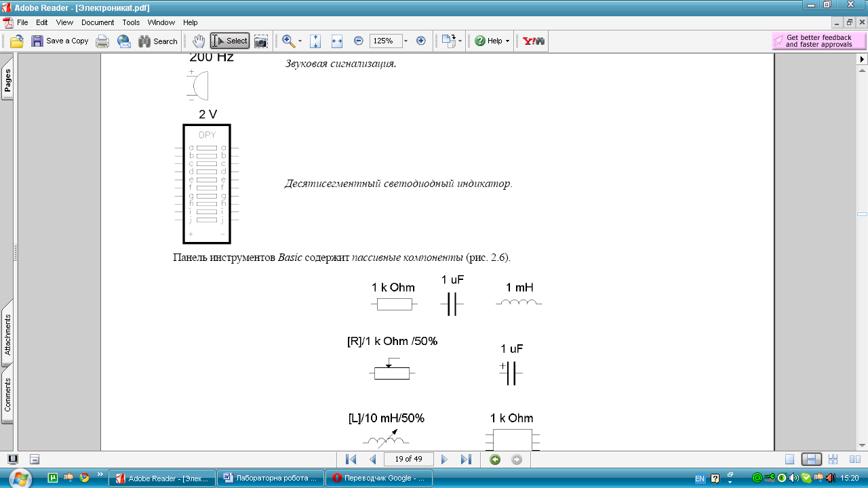Print the document via printer icon

102,41
